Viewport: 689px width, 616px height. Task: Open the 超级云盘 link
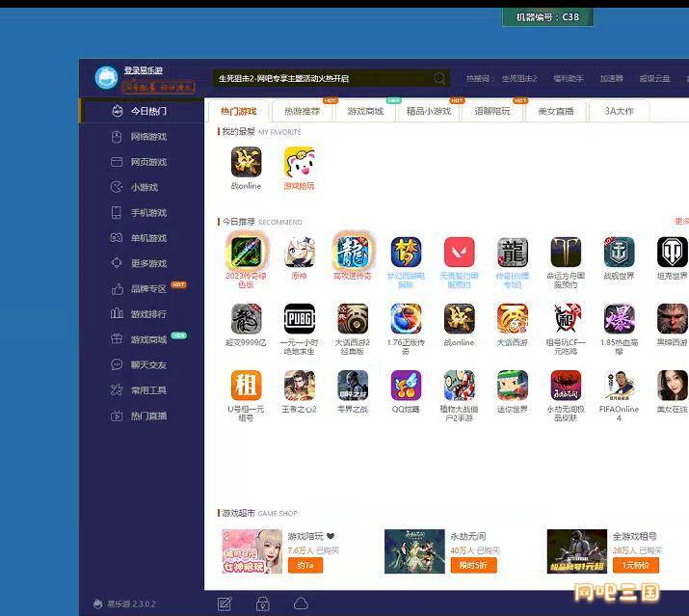654,79
